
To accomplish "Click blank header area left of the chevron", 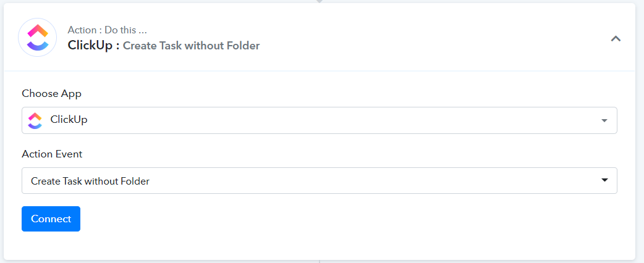I will coord(433,38).
